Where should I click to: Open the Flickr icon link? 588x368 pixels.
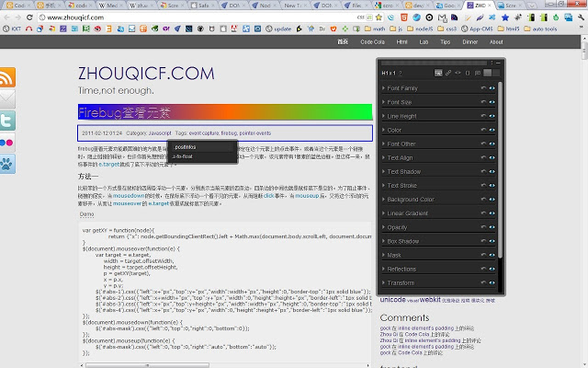click(6, 143)
